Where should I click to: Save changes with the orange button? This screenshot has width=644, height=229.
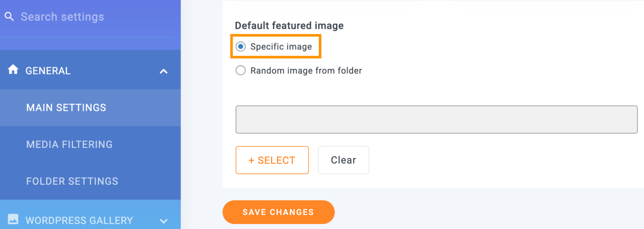point(278,212)
